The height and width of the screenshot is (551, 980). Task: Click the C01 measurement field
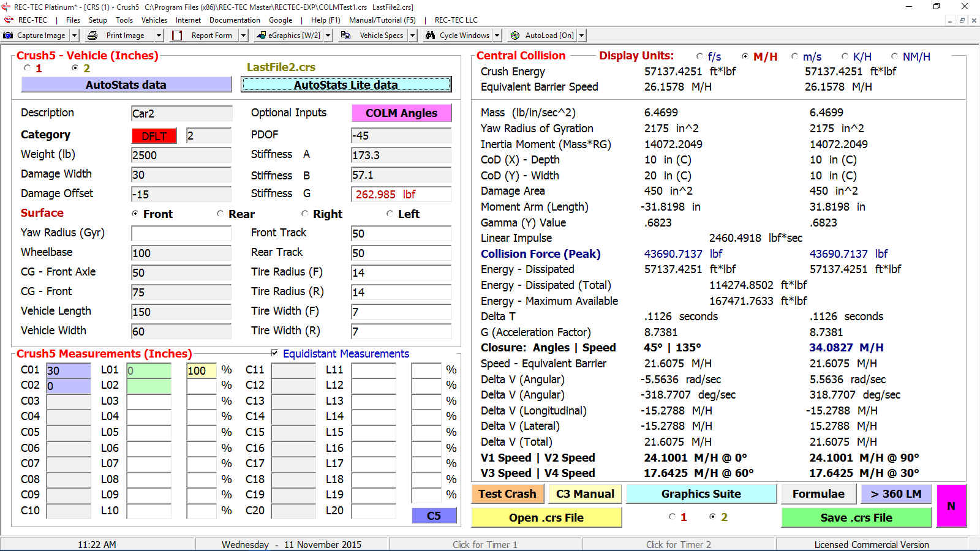coord(69,370)
